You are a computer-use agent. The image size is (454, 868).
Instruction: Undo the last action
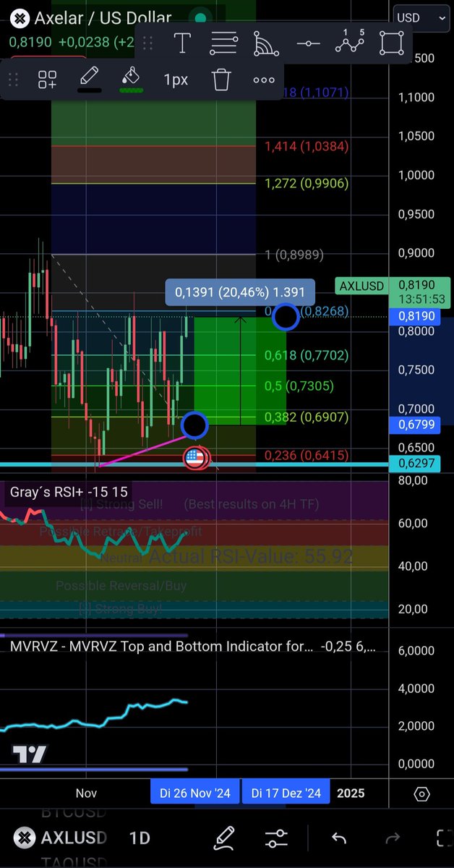(338, 838)
